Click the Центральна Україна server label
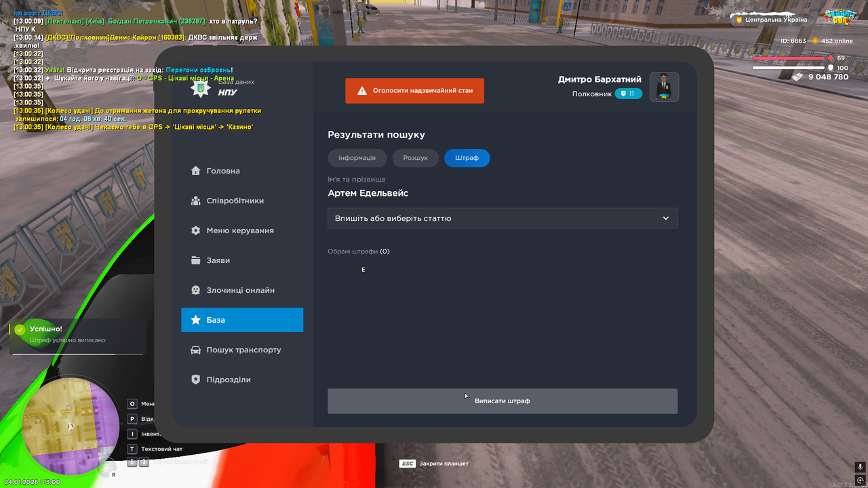 pyautogui.click(x=776, y=20)
